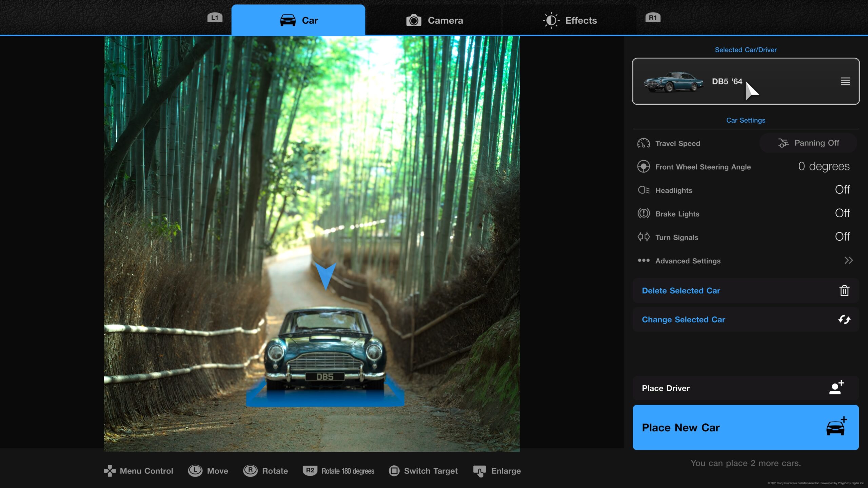
Task: Open the Camera tab
Action: coord(434,20)
